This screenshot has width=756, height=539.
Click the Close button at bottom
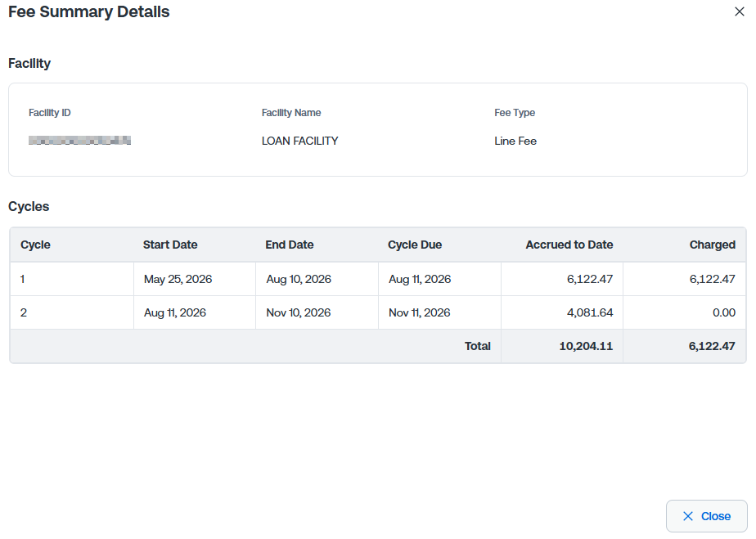coord(706,516)
